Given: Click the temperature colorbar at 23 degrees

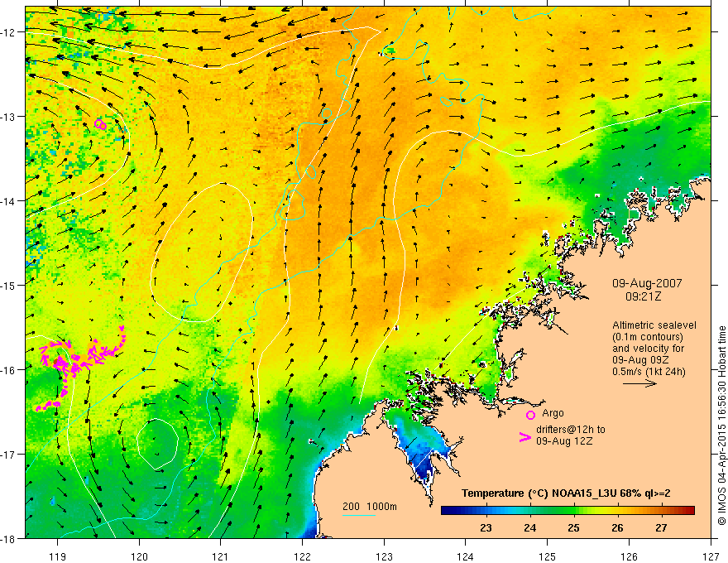Looking at the screenshot, I should tap(486, 511).
